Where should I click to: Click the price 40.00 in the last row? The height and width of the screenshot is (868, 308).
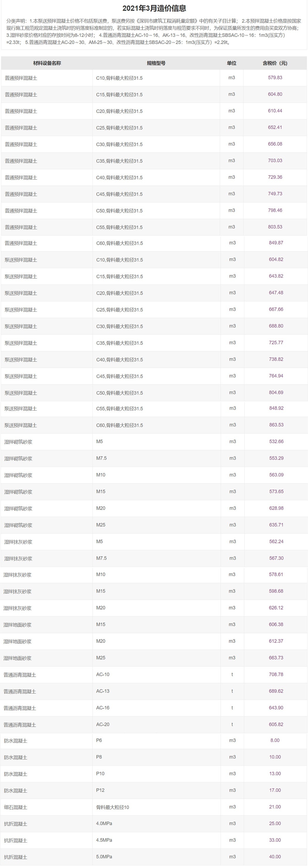(x=275, y=857)
